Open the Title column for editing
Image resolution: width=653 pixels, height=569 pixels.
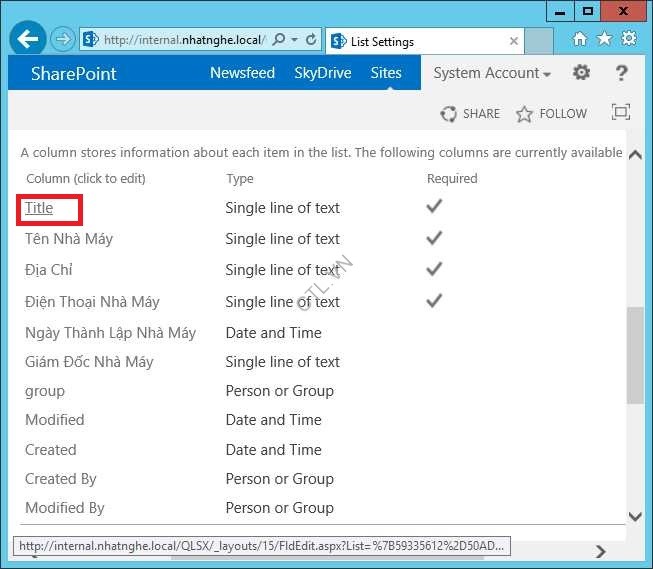(x=39, y=208)
